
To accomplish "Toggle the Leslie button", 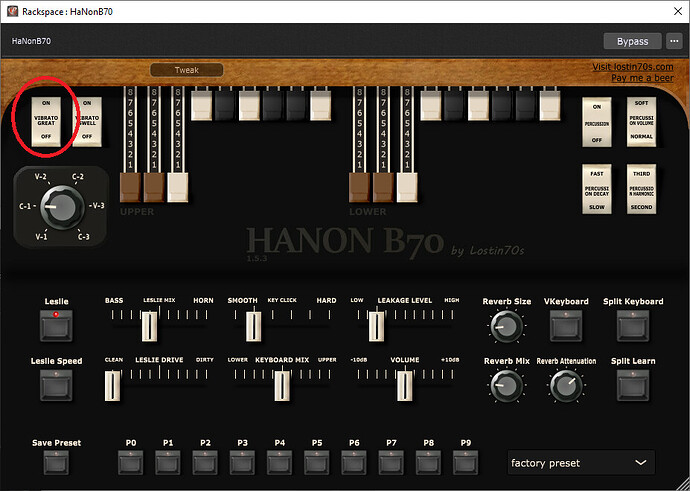I will click(56, 326).
